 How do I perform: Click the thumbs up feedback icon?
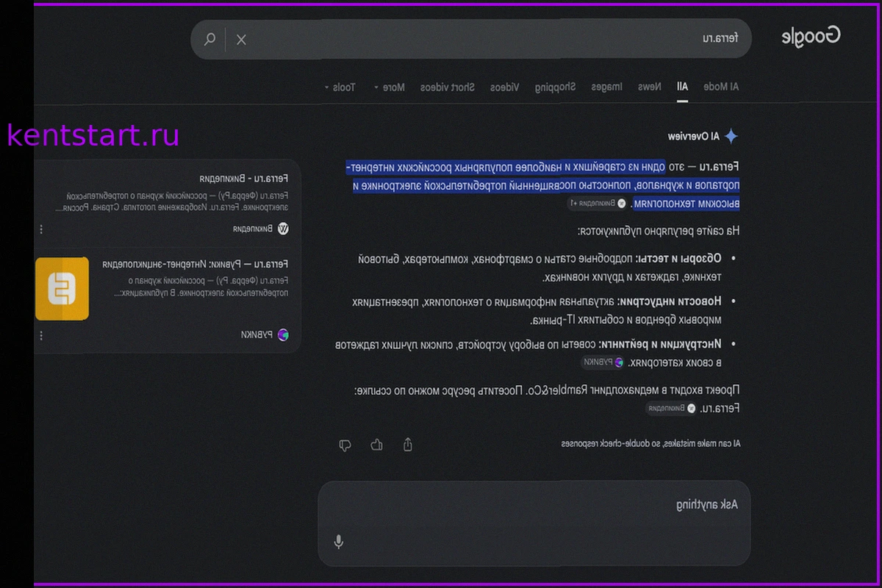click(377, 445)
